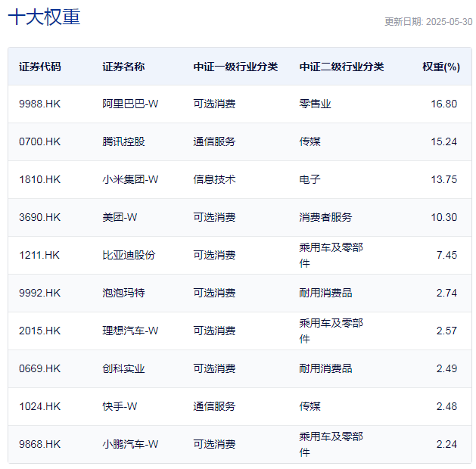The width and height of the screenshot is (476, 469).
Task: Click 可选消费 in the 小鹏汽车-W row
Action: (x=214, y=445)
